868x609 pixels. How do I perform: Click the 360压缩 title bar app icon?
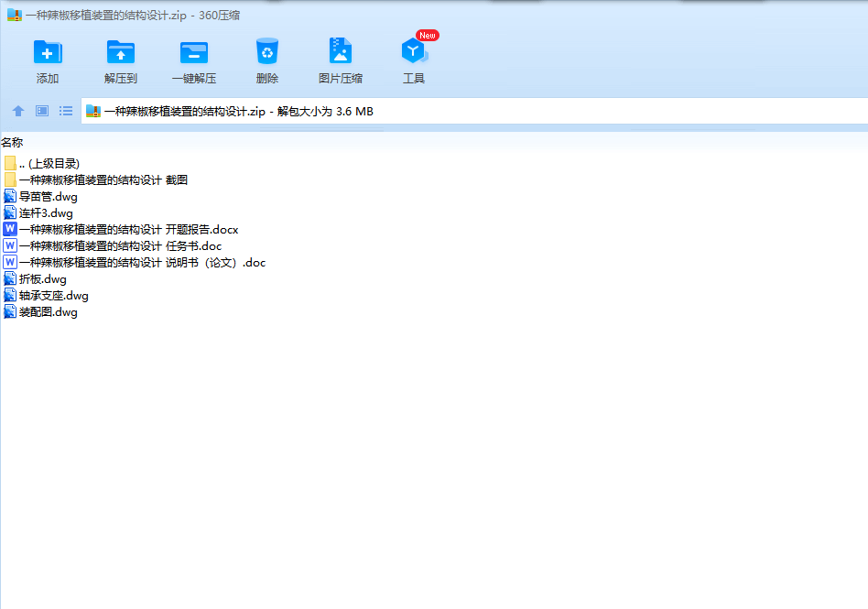pyautogui.click(x=15, y=15)
